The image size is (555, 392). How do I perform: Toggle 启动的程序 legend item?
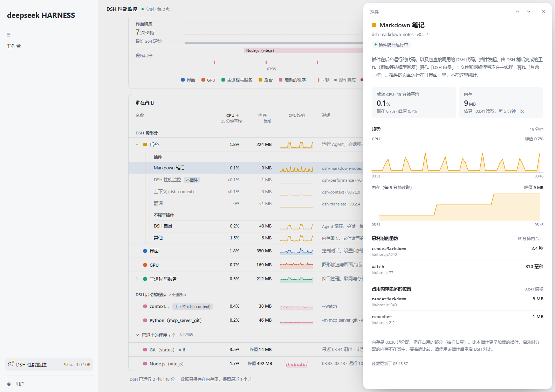(x=292, y=80)
